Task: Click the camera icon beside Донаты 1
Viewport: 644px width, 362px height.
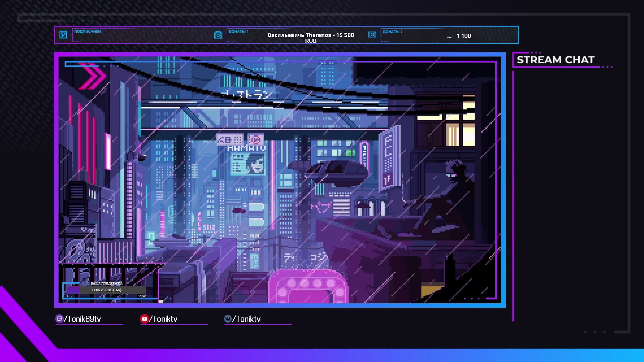Action: pyautogui.click(x=218, y=35)
